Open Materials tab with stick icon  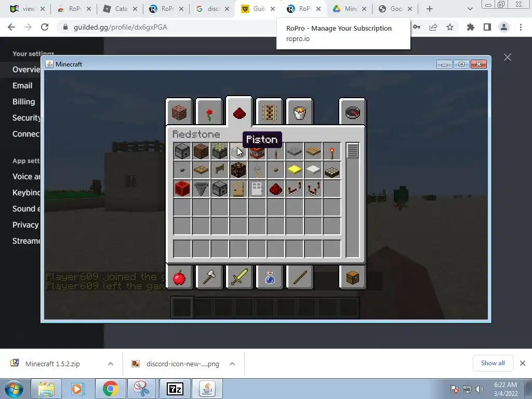300,277
